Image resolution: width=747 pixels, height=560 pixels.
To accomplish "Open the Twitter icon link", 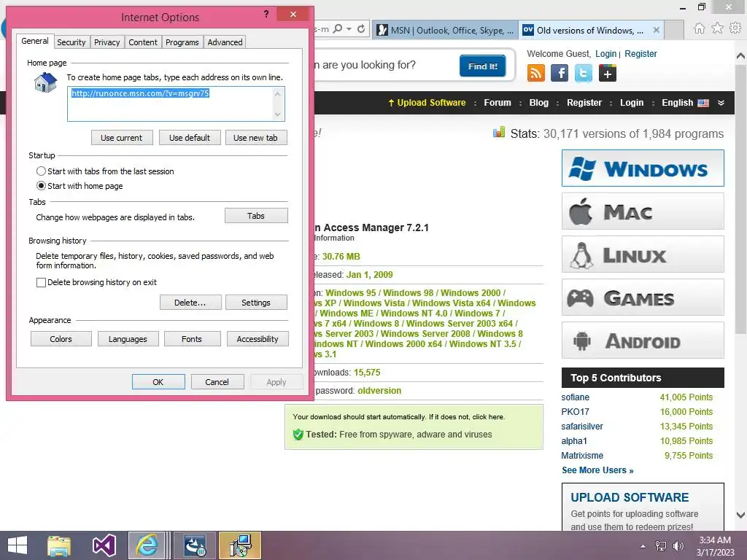I will [584, 74].
